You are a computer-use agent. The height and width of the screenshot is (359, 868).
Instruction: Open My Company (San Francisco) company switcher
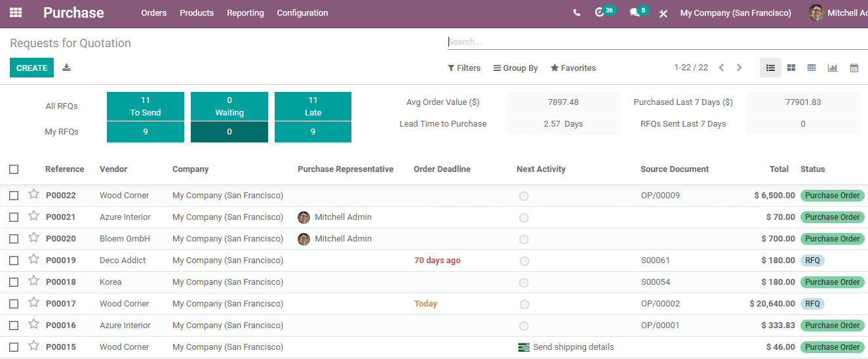[x=736, y=12]
